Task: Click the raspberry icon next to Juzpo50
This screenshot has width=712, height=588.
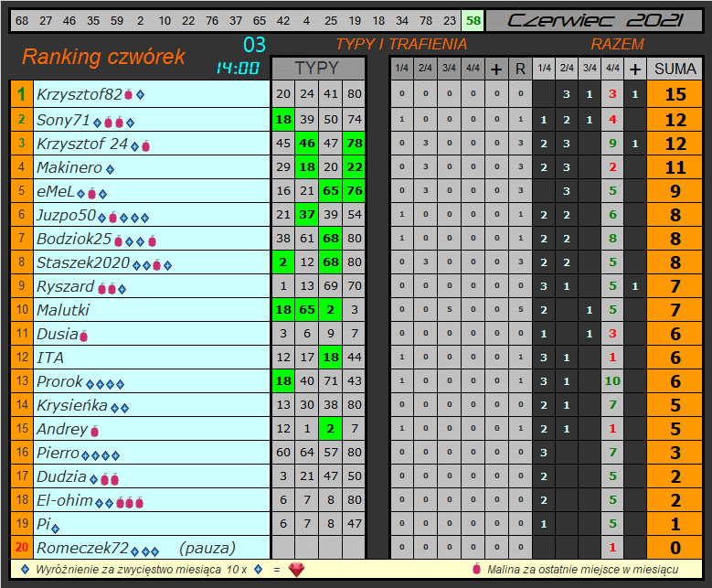Action: point(113,218)
